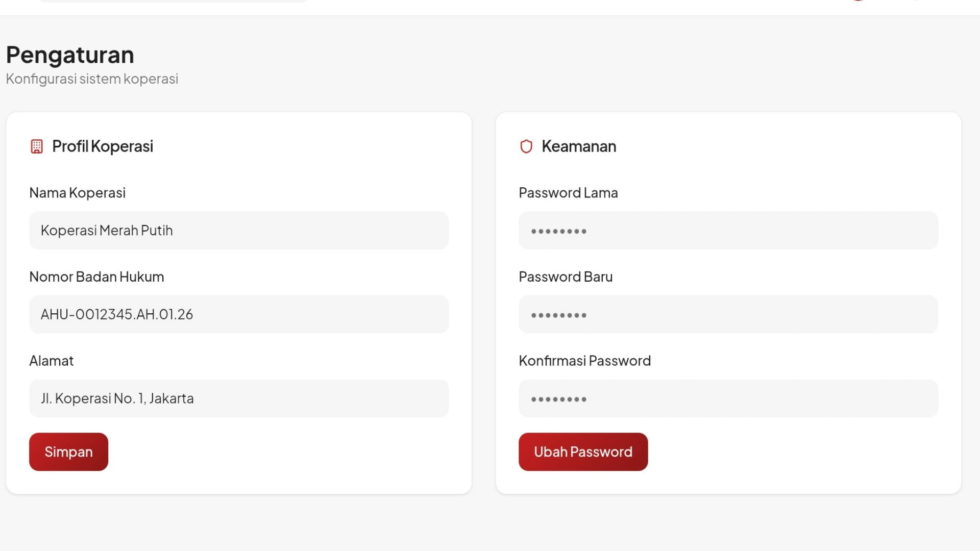
Task: Click the Konfigurasi sistem koperasi subtitle
Action: pos(92,79)
